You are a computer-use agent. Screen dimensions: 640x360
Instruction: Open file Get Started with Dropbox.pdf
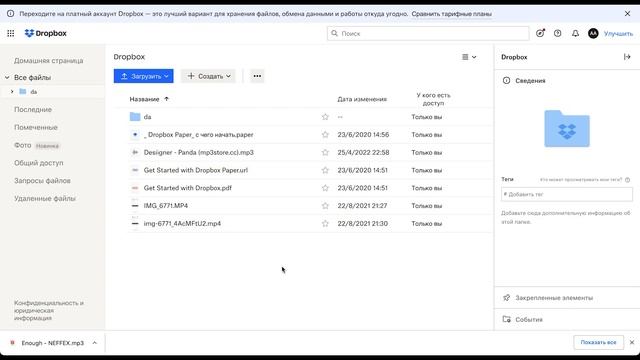[188, 188]
